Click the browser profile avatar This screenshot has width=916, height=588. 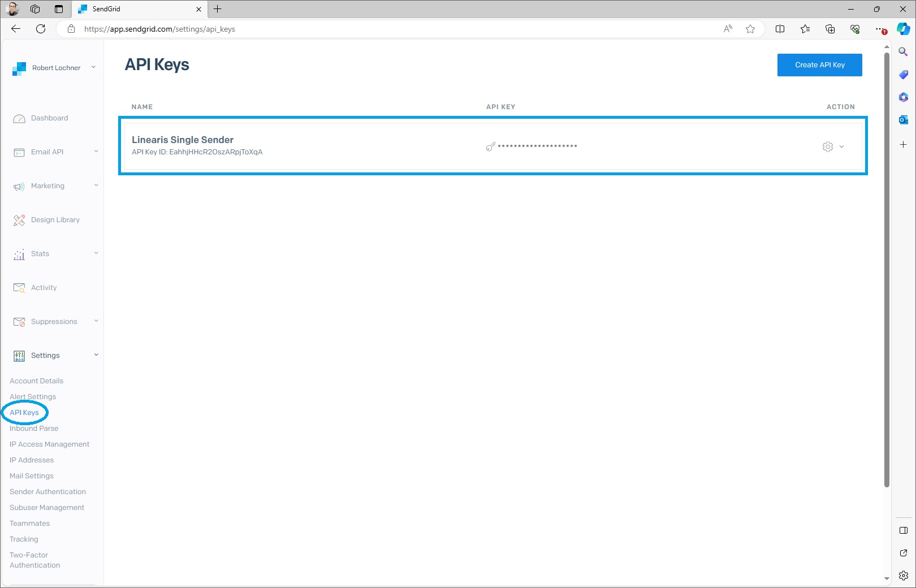[12, 9]
